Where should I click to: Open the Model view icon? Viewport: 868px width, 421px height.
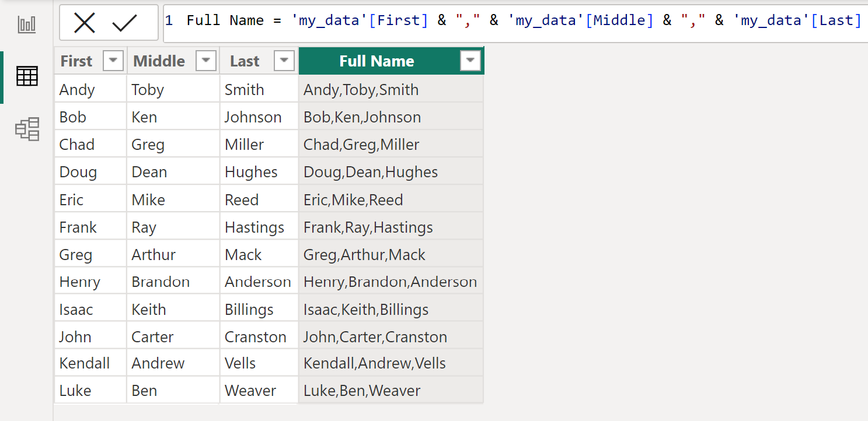[x=27, y=129]
